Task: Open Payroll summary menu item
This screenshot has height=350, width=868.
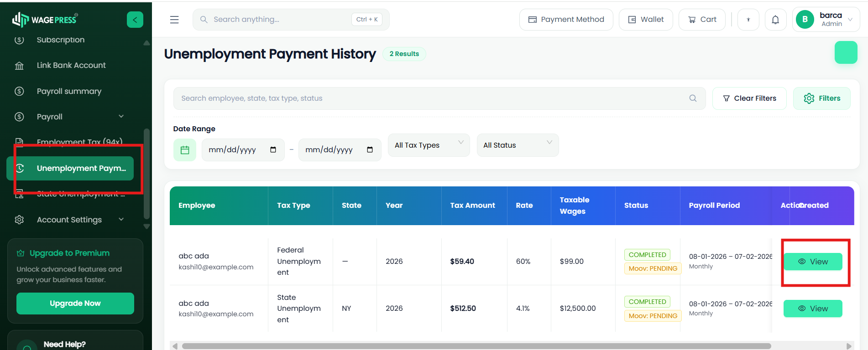Action: pyautogui.click(x=70, y=91)
